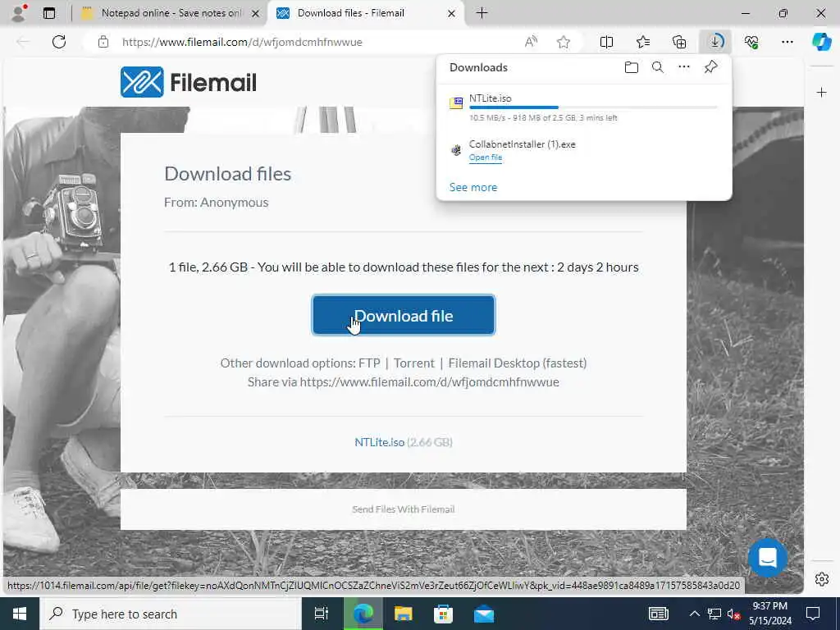Open Task View on the taskbar
Viewport: 840px width, 630px height.
(322, 614)
